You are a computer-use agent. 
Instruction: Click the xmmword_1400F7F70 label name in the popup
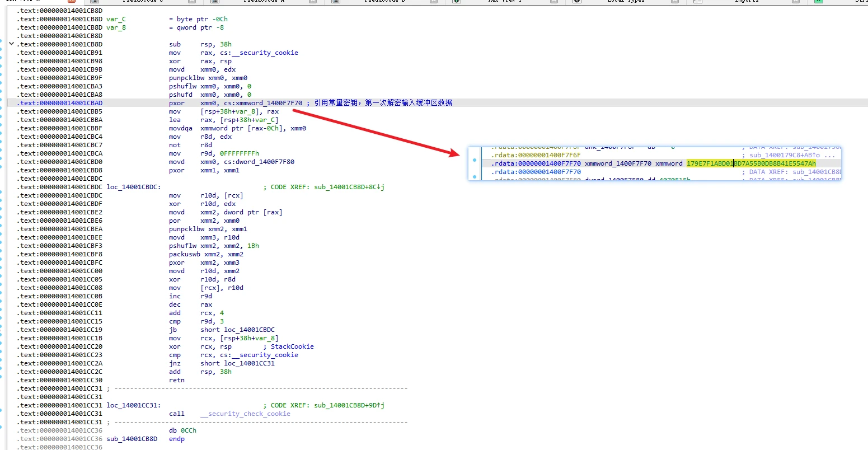(x=618, y=163)
